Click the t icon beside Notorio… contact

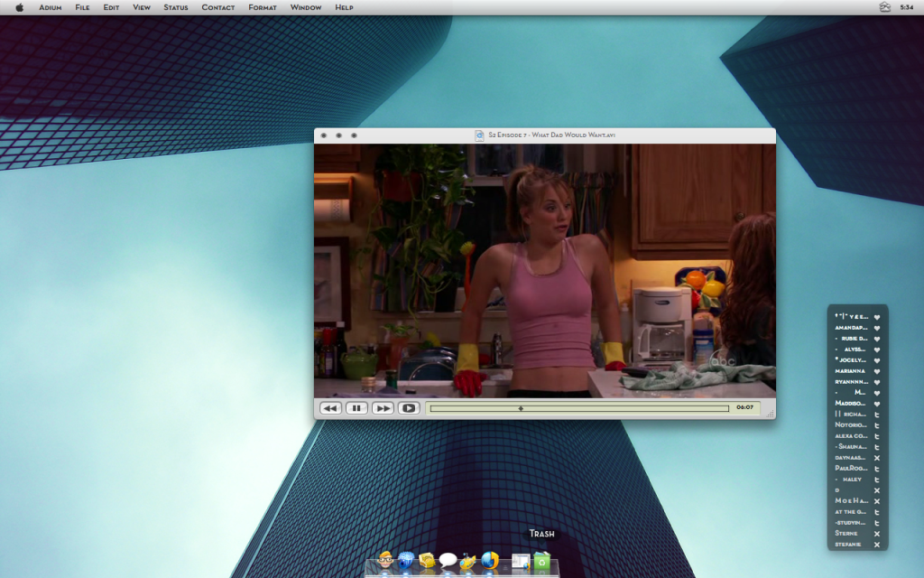point(877,425)
